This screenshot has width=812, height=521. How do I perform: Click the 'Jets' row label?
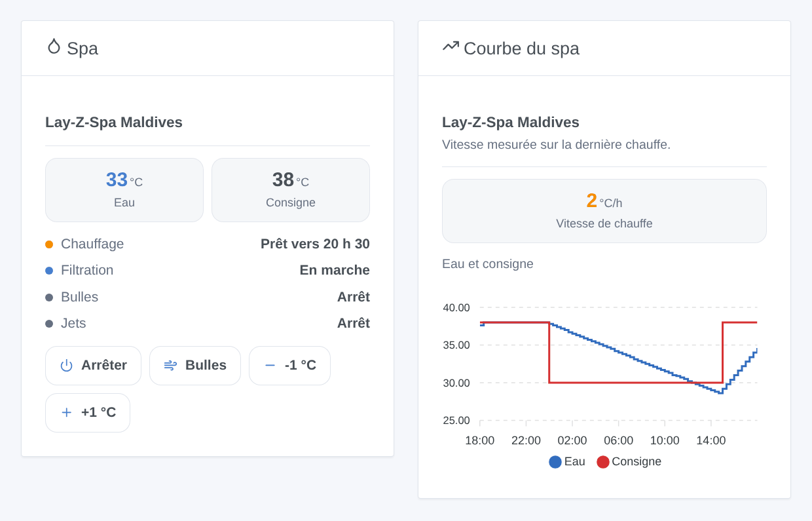[73, 323]
